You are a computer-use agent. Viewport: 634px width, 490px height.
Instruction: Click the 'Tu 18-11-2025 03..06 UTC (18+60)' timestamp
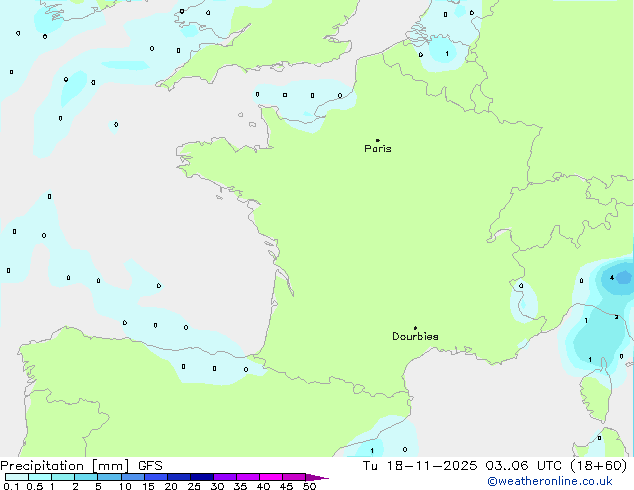(x=495, y=466)
